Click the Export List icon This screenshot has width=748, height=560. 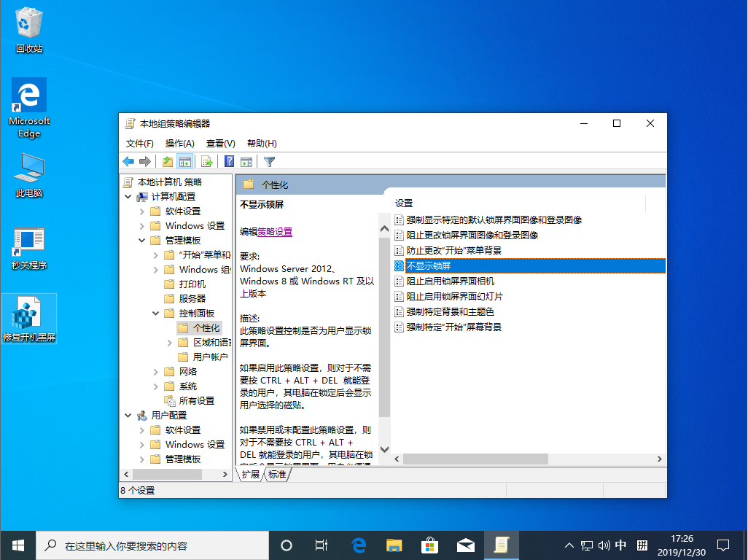206,161
